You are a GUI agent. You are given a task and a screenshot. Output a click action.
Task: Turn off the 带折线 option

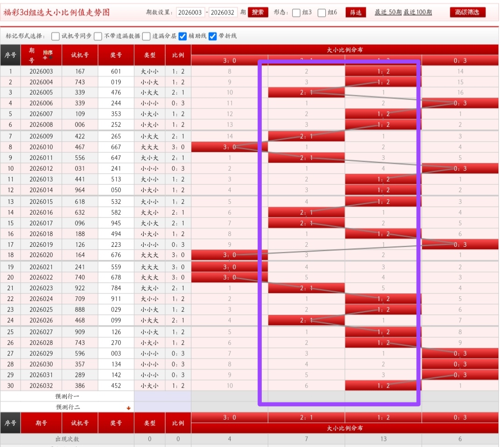point(213,36)
